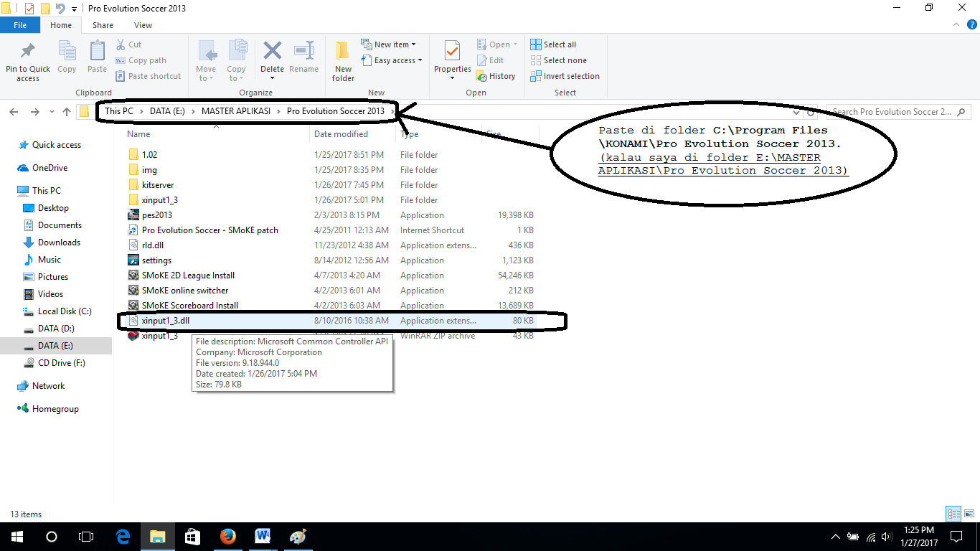The image size is (980, 551).
Task: Select the rld.dll file
Action: pos(153,245)
